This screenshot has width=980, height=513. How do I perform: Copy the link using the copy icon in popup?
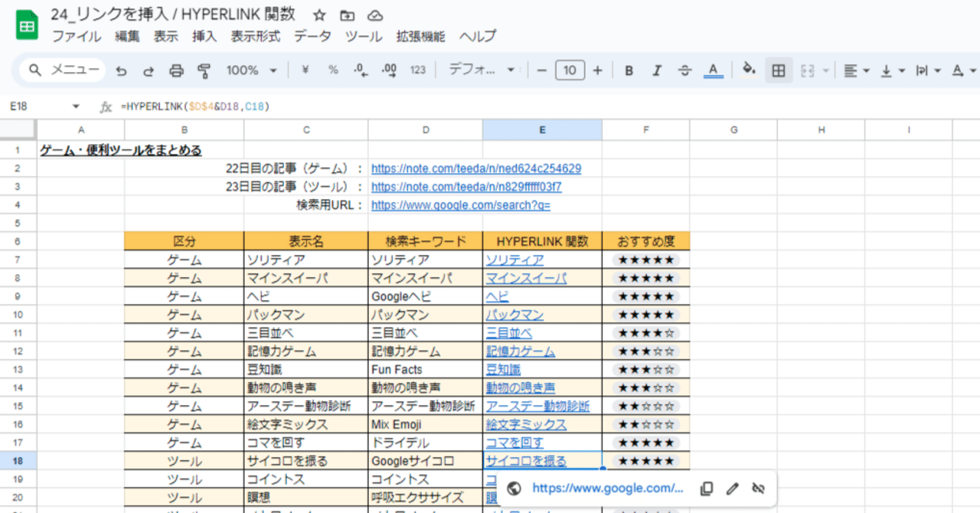pyautogui.click(x=706, y=488)
